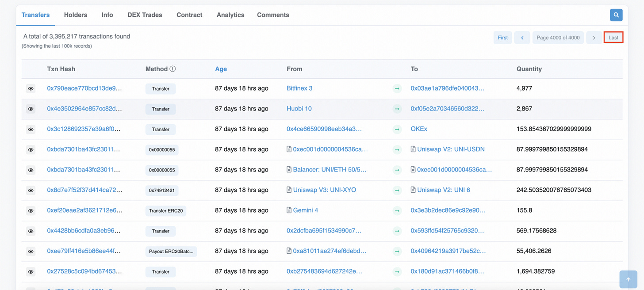Click eye icon for 0xef20eae2af3621712e6 transaction
This screenshot has width=644, height=290.
[31, 210]
